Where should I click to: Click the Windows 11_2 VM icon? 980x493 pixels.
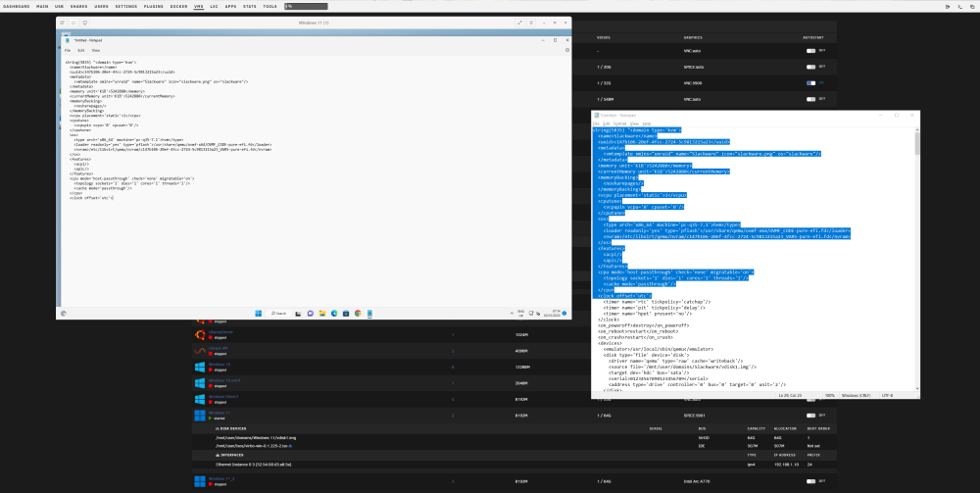[200, 482]
